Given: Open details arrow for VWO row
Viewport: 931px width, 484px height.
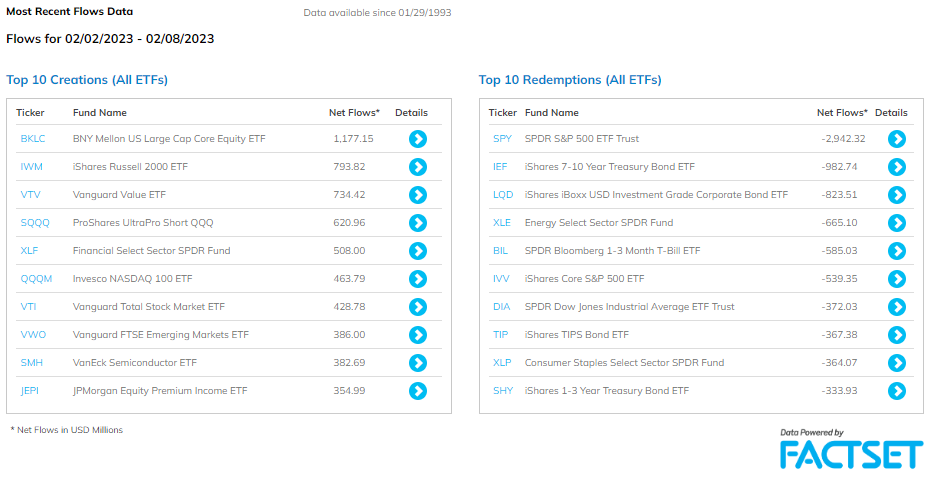Looking at the screenshot, I should point(418,335).
